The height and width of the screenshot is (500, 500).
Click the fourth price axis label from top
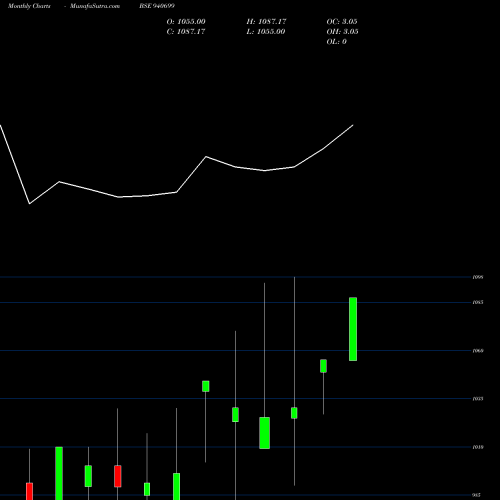click(x=478, y=399)
